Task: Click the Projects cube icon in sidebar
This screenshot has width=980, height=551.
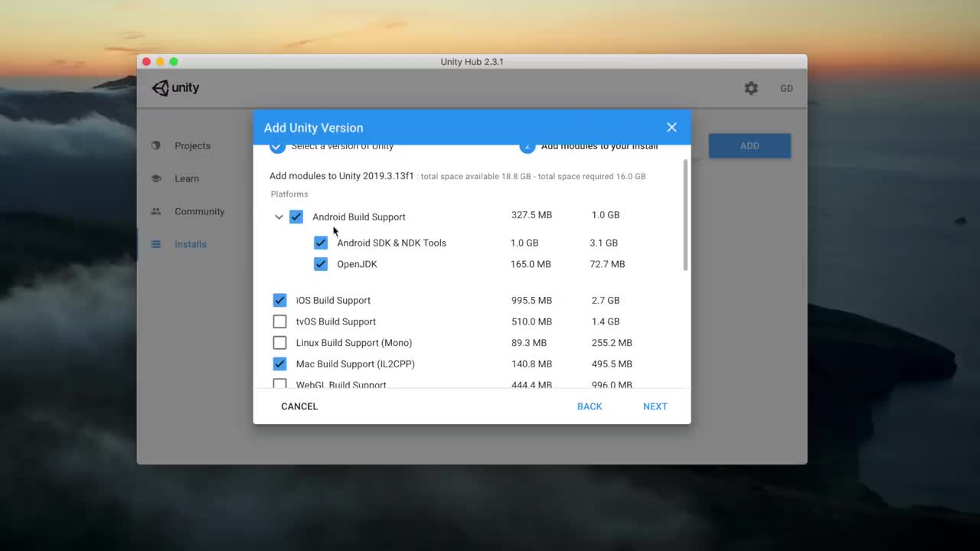Action: (x=156, y=145)
